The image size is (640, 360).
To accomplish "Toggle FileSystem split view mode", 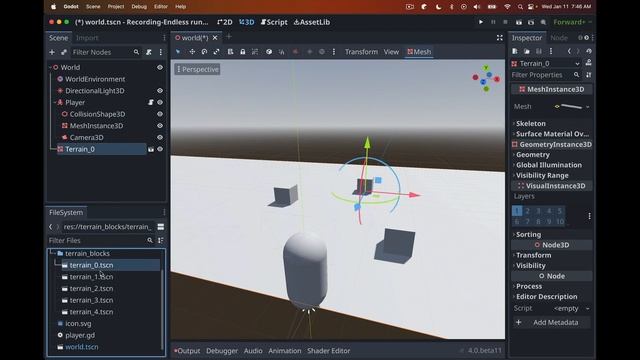I will 161,227.
